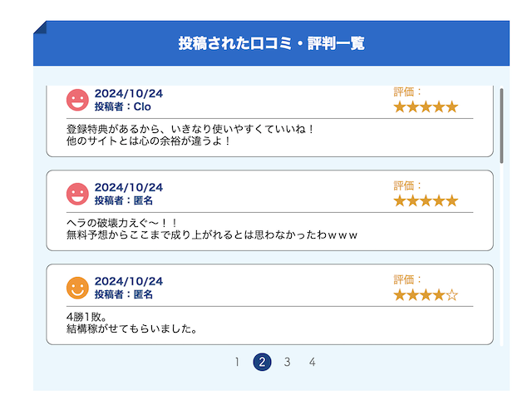
Task: Click folded corner icon of the blue header
Action: tap(40, 27)
